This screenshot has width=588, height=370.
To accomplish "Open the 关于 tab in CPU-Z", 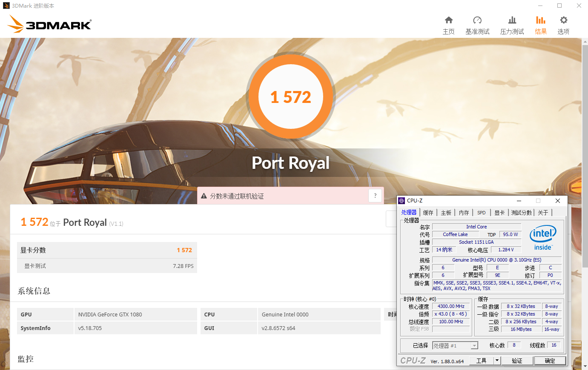I will (543, 213).
